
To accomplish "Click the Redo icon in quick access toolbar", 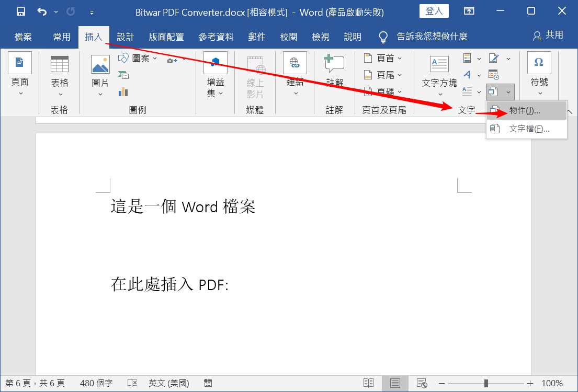I will (x=71, y=12).
